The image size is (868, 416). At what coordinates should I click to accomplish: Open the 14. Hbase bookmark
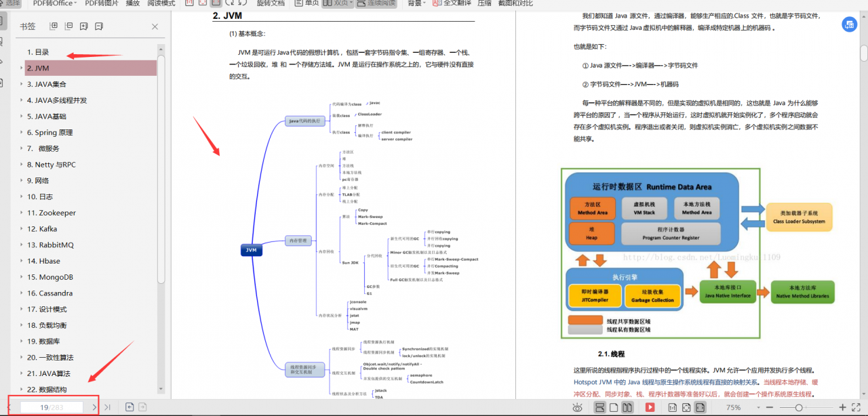point(43,261)
